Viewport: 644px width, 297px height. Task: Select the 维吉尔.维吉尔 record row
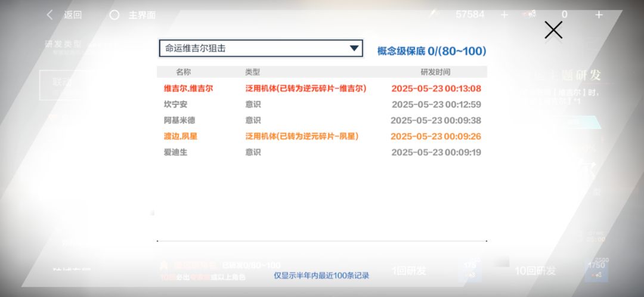(322, 88)
